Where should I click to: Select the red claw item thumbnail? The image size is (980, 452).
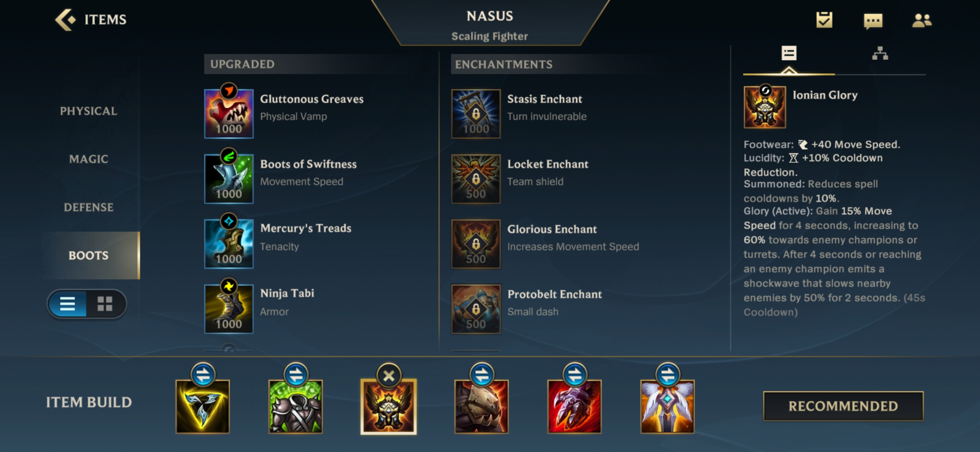[574, 406]
